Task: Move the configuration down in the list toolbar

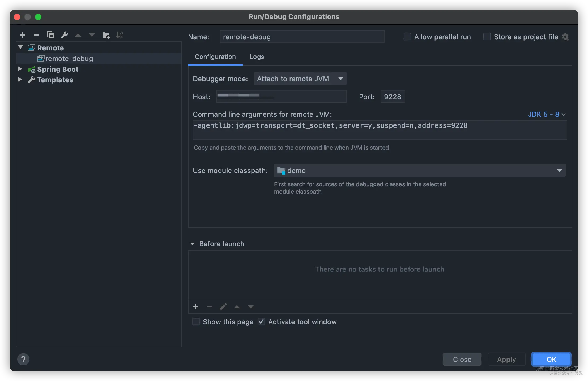Action: (92, 35)
